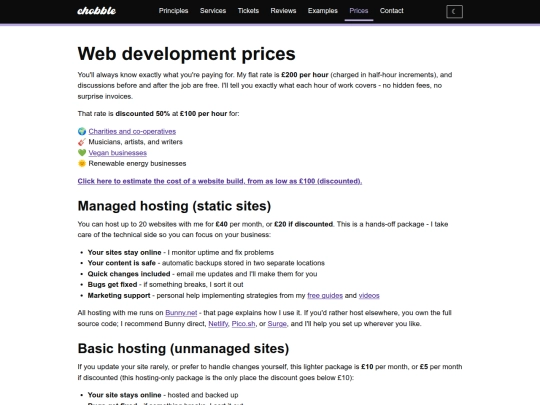Open the free guides link
540x405 pixels.
tap(325, 295)
